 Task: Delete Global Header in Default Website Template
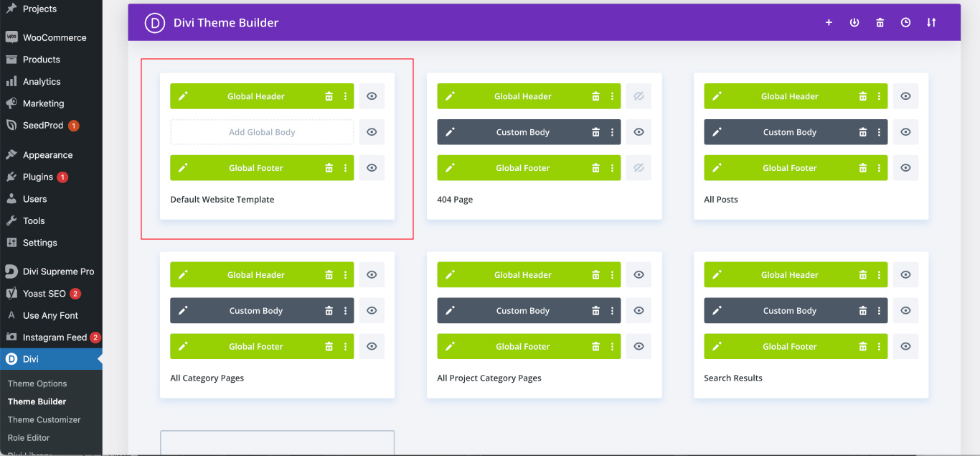329,96
